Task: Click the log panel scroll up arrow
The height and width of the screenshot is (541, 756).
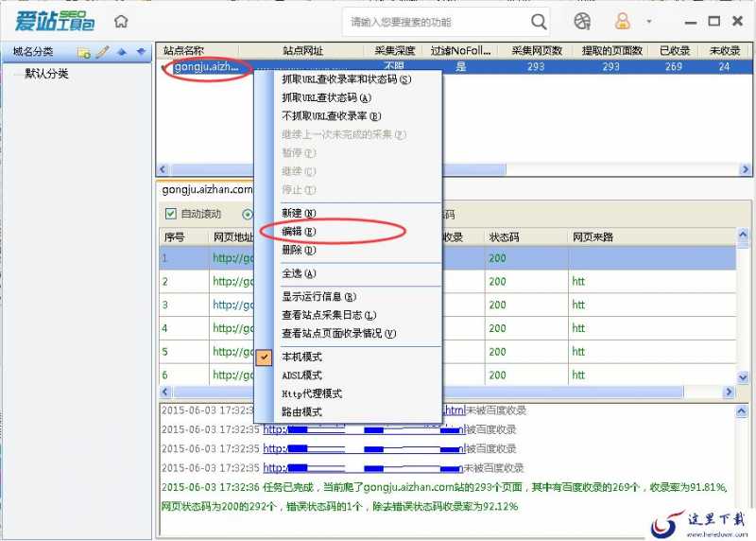Action: [742, 411]
